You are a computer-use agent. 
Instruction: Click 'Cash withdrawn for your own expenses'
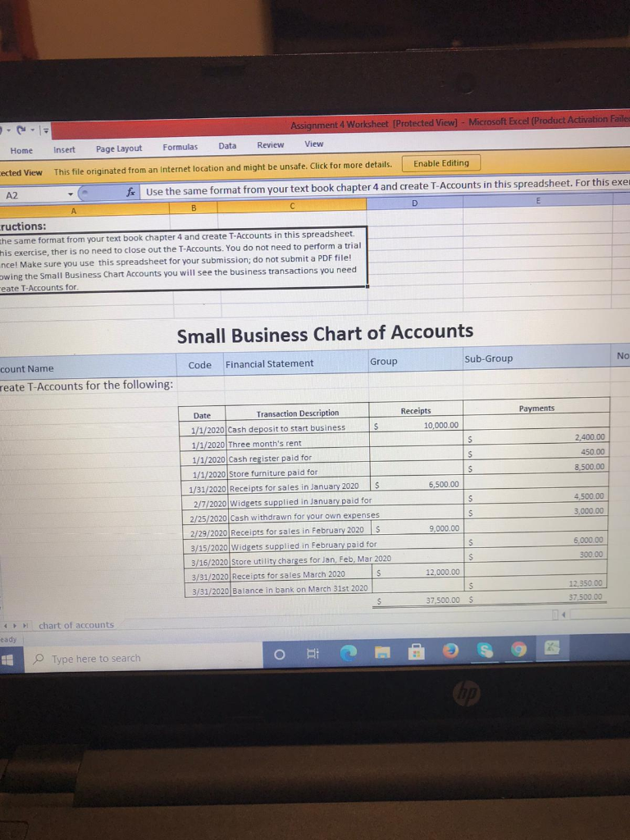(x=305, y=516)
